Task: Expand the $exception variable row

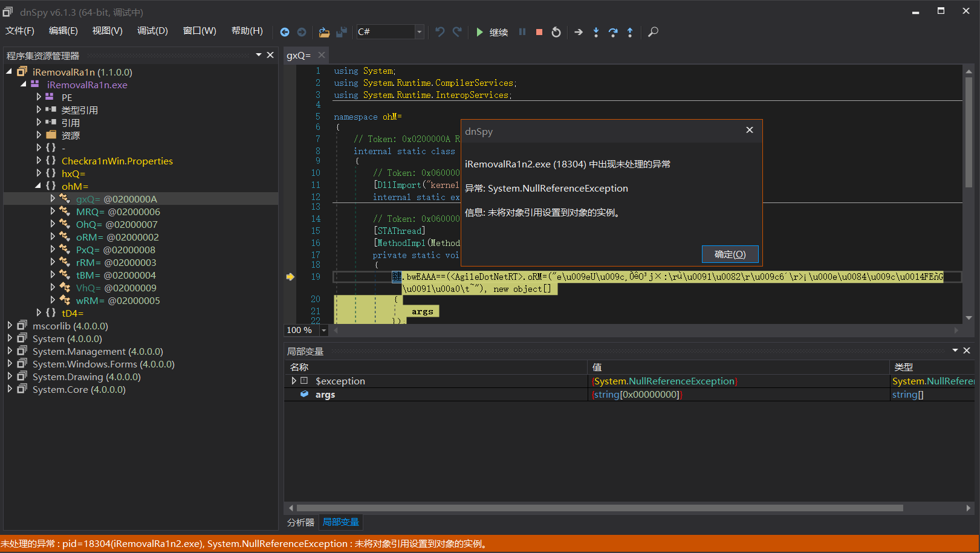Action: [x=294, y=381]
